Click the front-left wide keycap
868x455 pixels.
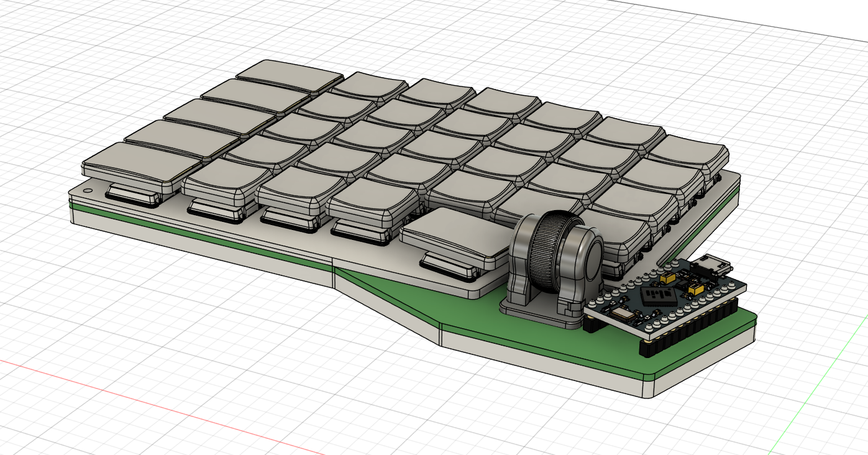click(140, 162)
